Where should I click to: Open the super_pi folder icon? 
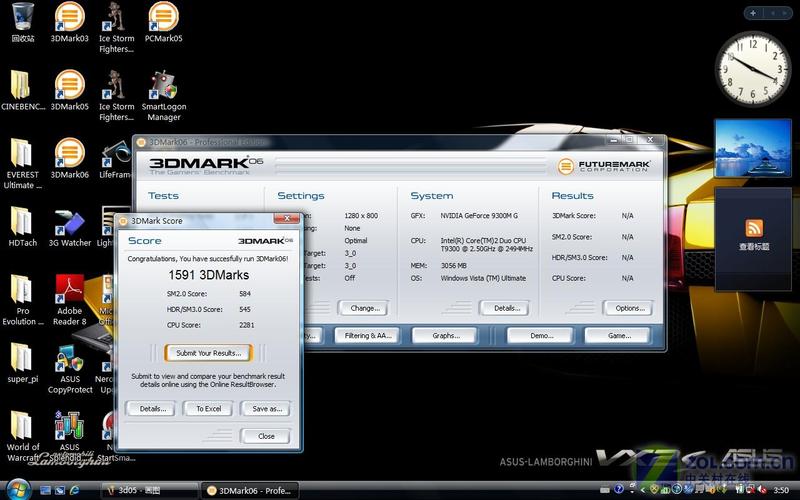[22, 363]
